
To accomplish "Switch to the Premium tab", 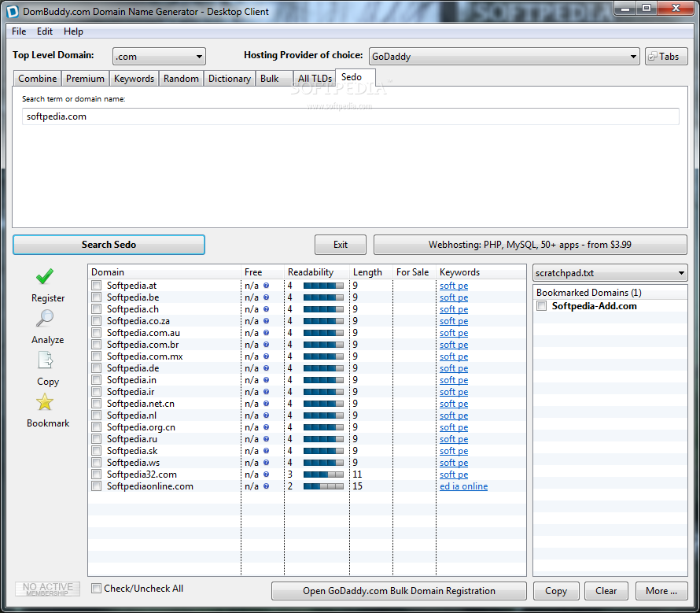I will click(x=85, y=78).
